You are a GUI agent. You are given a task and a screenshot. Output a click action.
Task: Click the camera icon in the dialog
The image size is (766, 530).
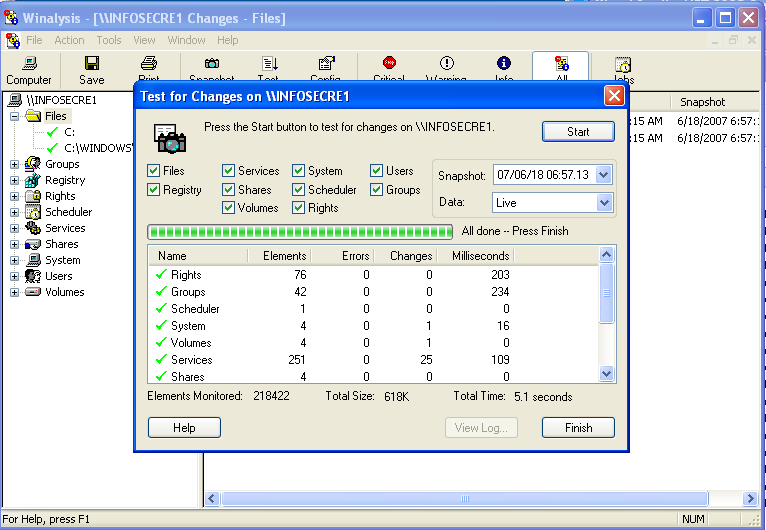point(170,139)
